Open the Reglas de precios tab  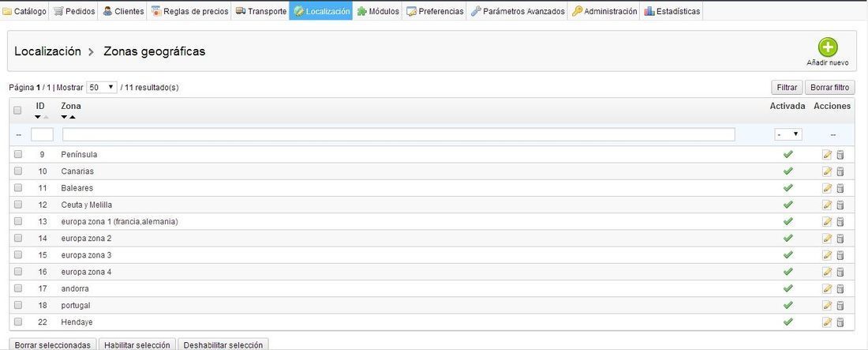coord(190,11)
